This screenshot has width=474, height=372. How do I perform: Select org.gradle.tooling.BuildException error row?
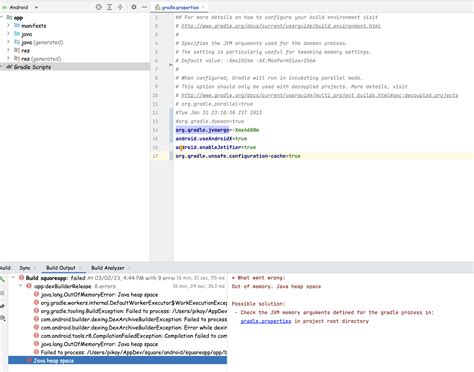click(117, 311)
